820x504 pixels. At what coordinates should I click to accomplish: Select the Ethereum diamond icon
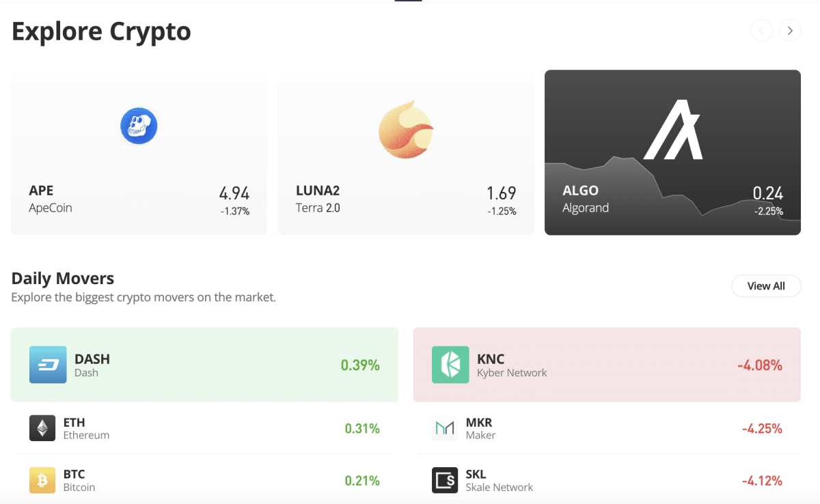click(x=42, y=428)
